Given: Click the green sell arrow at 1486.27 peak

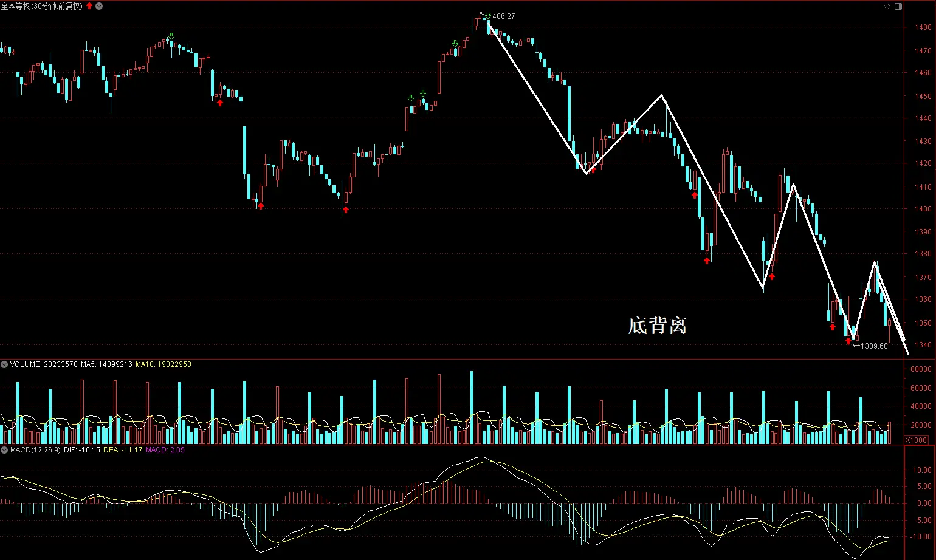Looking at the screenshot, I should (x=487, y=16).
